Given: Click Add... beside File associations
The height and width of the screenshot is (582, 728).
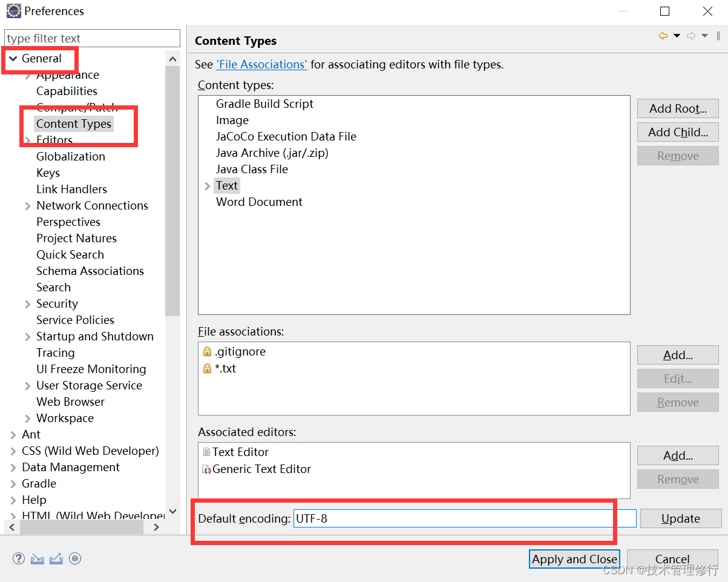Looking at the screenshot, I should click(678, 355).
